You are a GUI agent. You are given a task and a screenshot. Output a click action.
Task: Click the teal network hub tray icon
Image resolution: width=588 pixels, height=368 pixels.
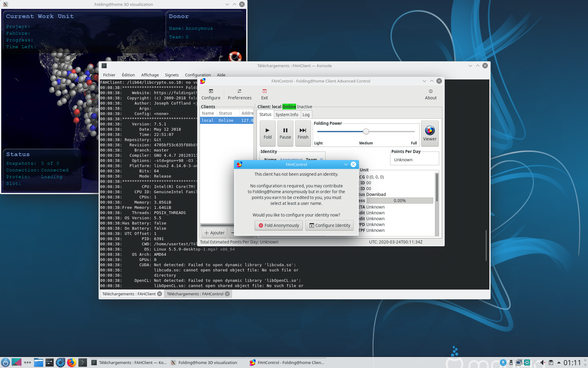coord(527,362)
